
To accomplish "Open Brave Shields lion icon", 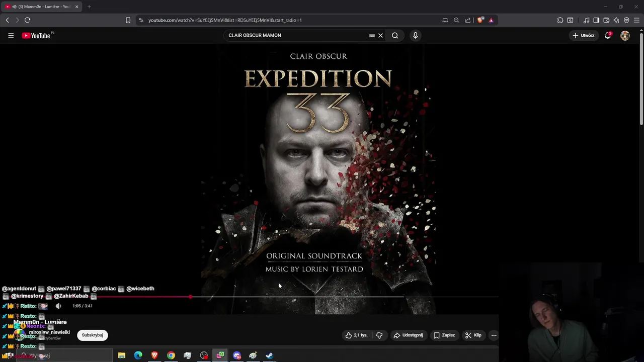I will (x=480, y=20).
